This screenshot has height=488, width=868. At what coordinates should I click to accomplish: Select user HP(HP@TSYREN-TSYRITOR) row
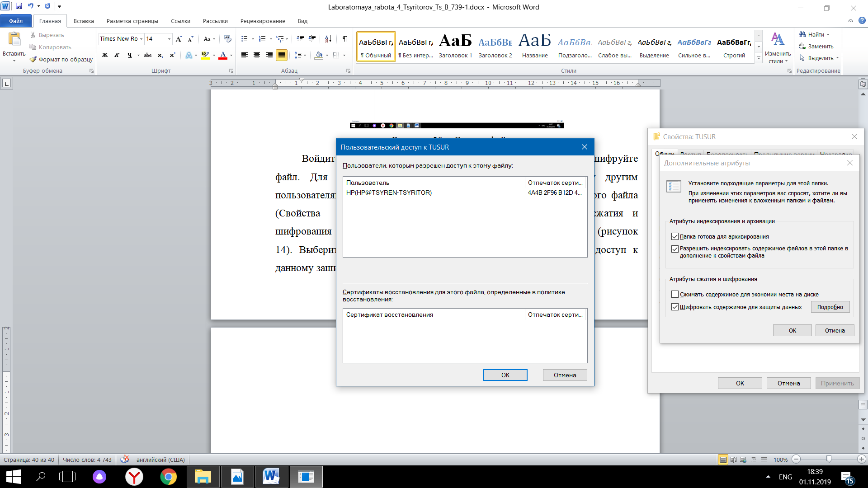pos(465,192)
